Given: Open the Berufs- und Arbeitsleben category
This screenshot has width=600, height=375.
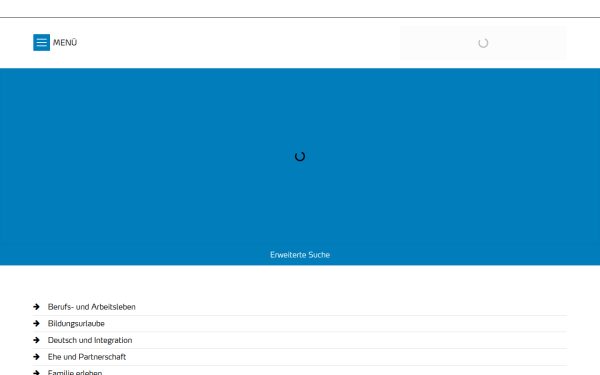Looking at the screenshot, I should click(91, 307).
